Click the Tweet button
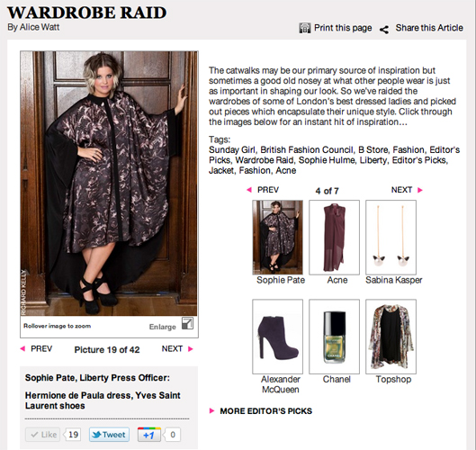Screen dimensions: 476x450 [x=109, y=435]
